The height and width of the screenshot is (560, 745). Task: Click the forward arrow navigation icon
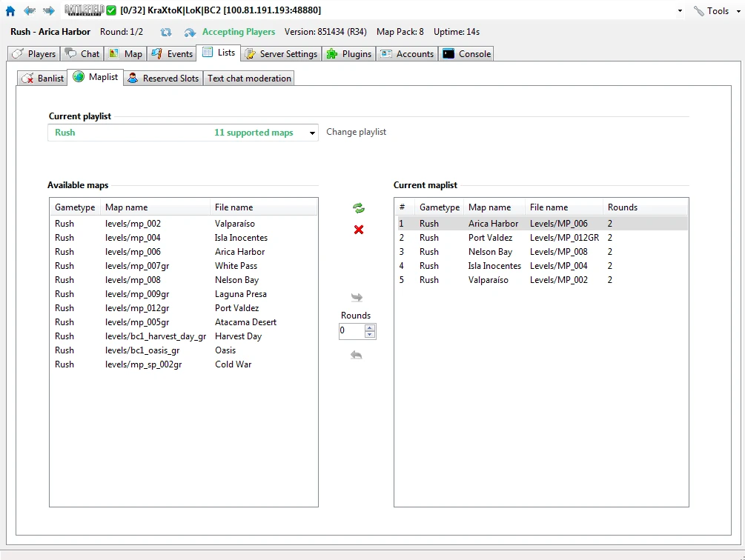48,11
